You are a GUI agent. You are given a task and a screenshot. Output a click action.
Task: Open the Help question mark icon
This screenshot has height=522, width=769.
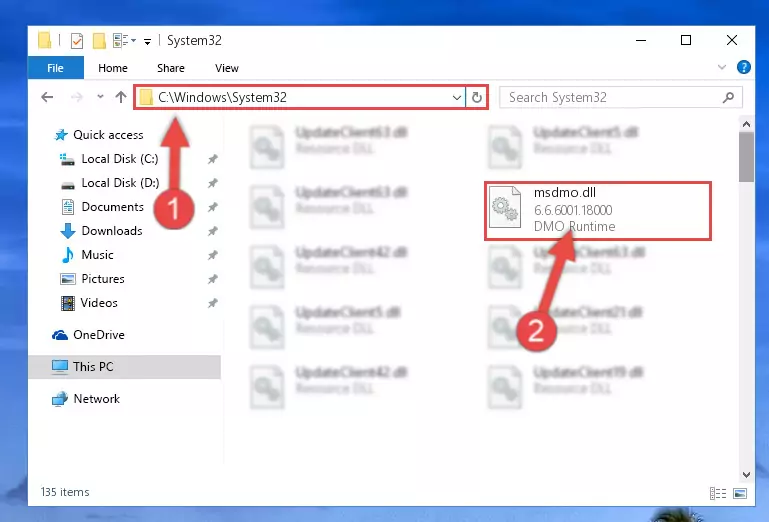(x=743, y=67)
